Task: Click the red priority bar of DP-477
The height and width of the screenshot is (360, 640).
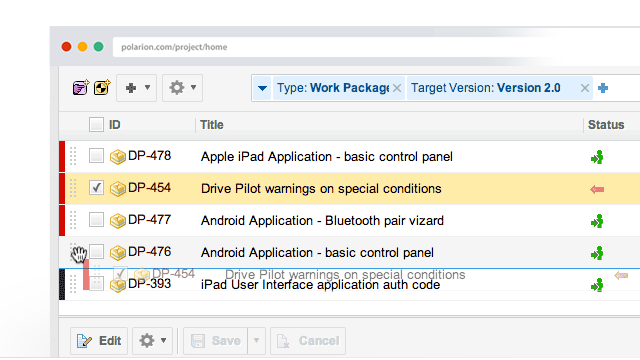Action: [x=62, y=220]
